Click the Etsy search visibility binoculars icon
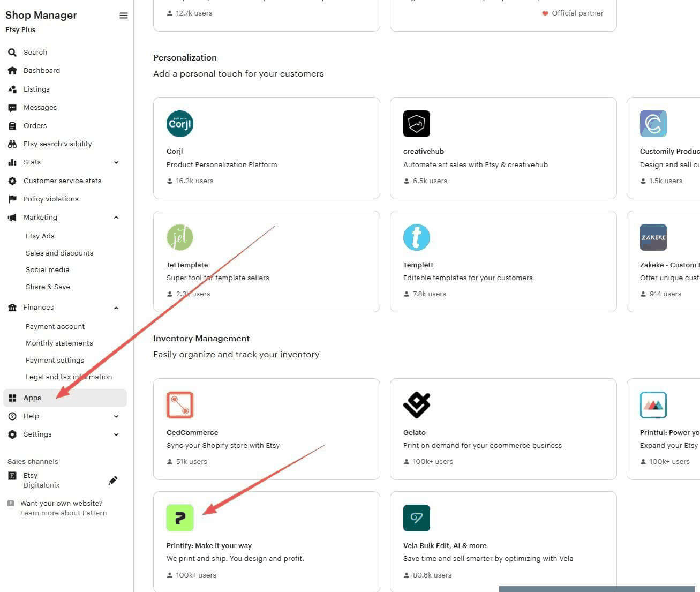Viewport: 700px width, 592px height. (x=12, y=144)
